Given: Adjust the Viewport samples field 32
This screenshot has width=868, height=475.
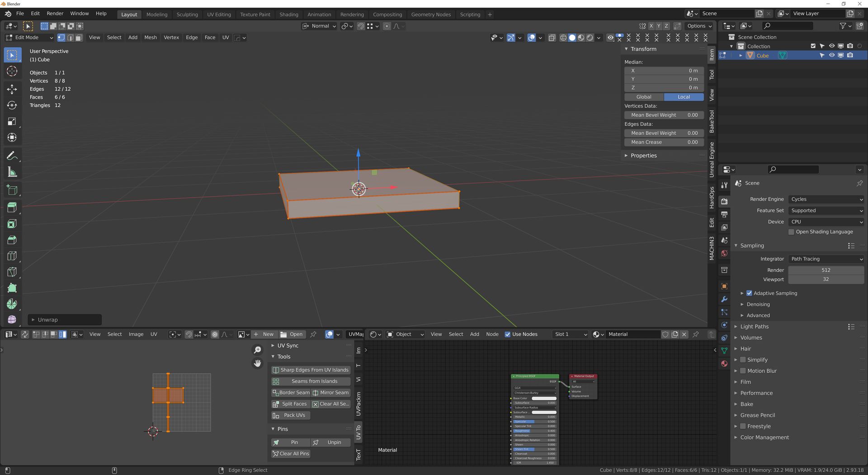Looking at the screenshot, I should tap(826, 280).
